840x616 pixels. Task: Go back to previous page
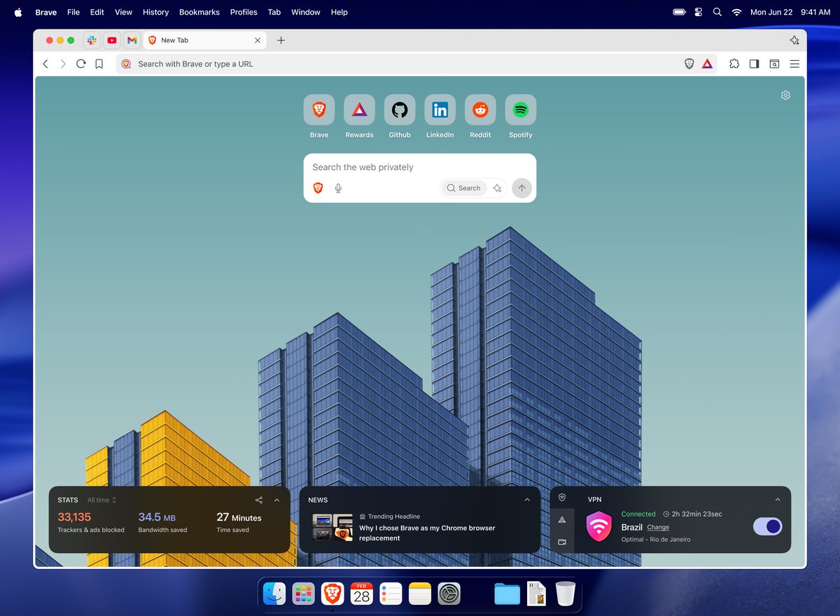(x=45, y=64)
